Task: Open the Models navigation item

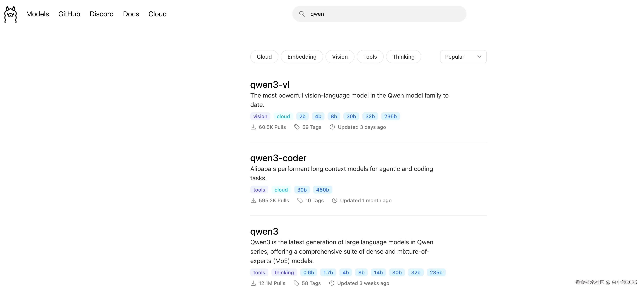Action: point(38,14)
